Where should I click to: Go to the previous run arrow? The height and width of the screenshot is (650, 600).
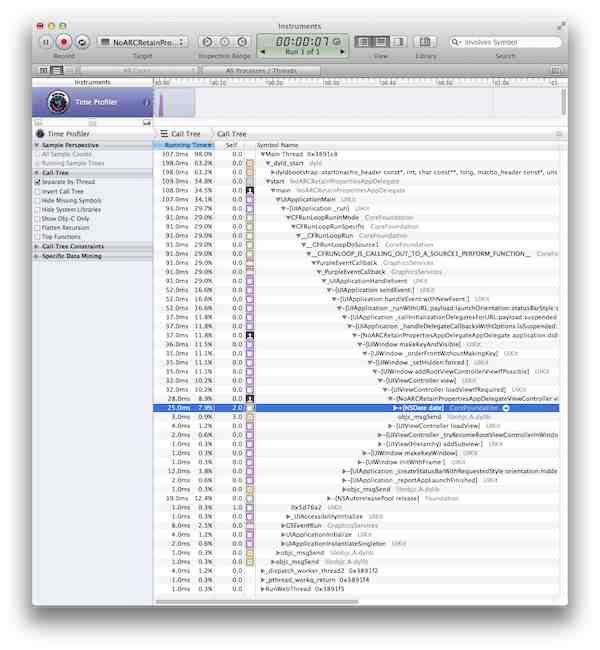click(262, 52)
